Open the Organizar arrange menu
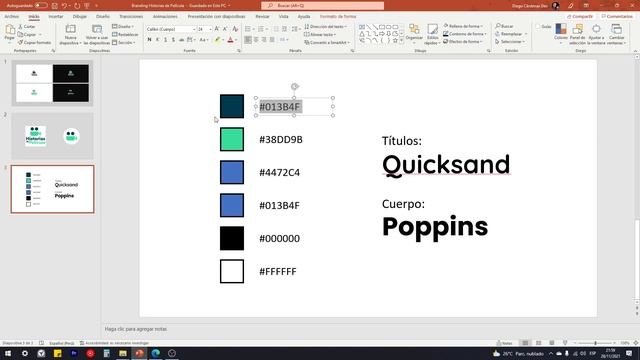Image resolution: width=640 pixels, height=360 pixels. pos(414,33)
